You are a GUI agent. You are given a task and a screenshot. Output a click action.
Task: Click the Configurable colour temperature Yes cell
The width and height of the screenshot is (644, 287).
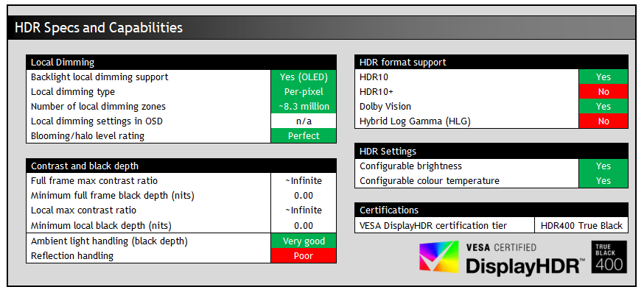[x=603, y=181]
